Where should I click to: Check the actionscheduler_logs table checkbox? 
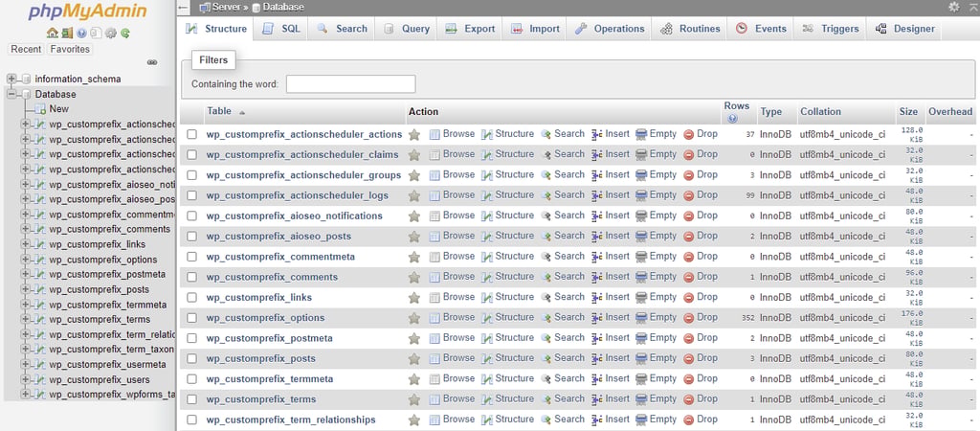coord(192,195)
